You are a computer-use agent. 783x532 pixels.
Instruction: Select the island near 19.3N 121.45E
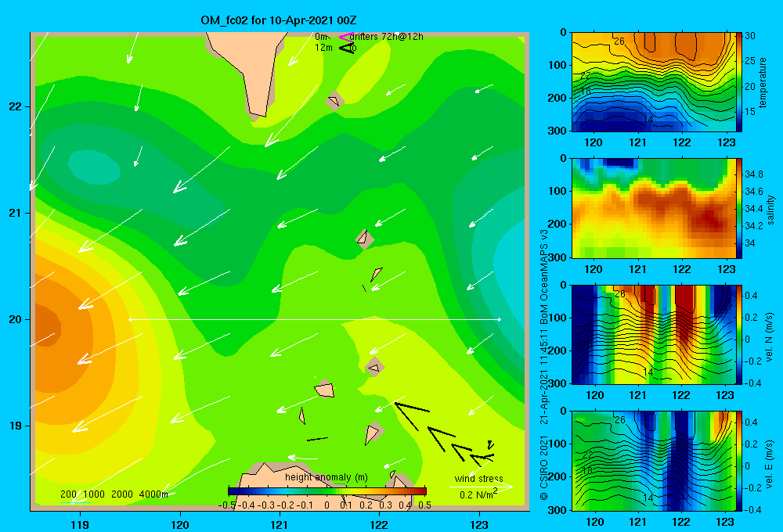click(x=325, y=390)
